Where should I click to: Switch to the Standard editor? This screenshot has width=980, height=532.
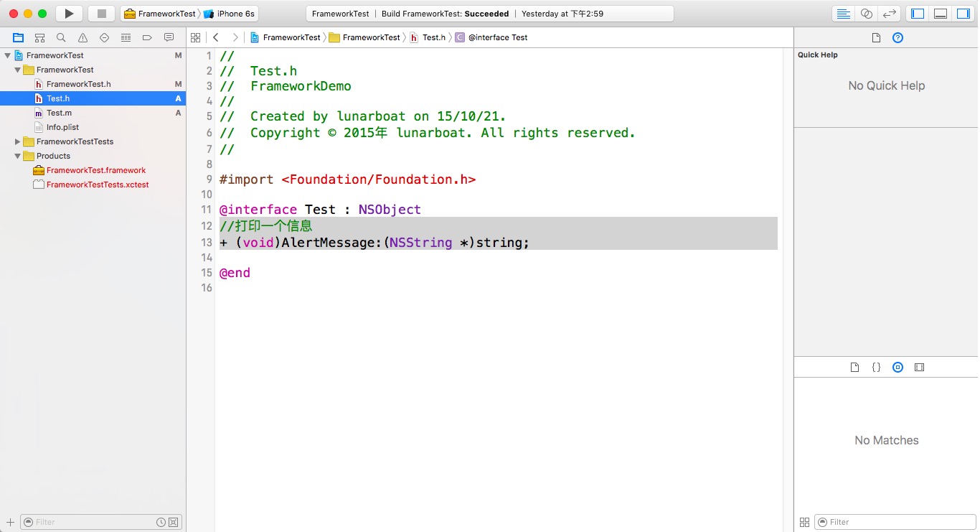[844, 14]
